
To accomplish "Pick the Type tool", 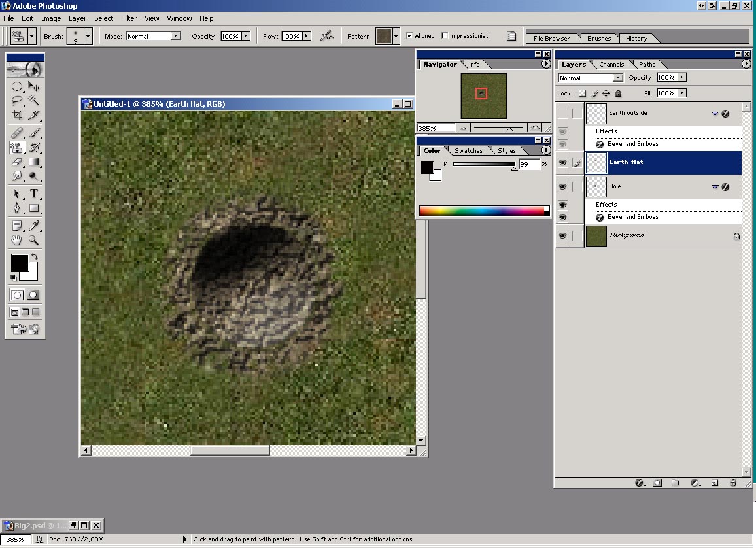I will pyautogui.click(x=34, y=194).
